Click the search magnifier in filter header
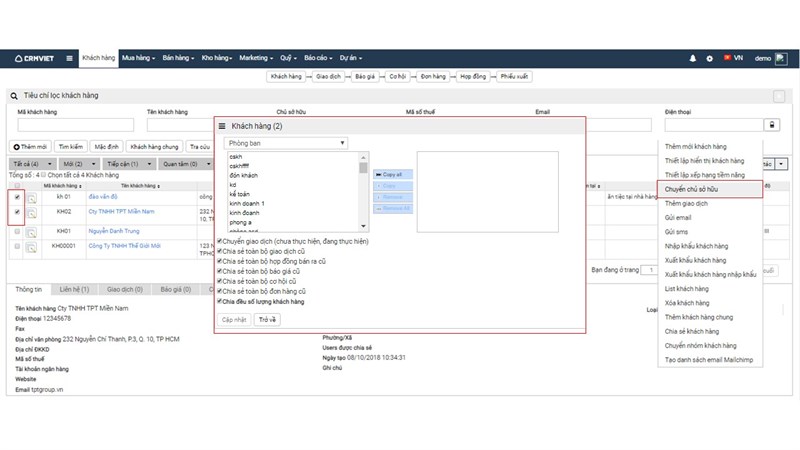This screenshot has height=450, width=800. 14,96
